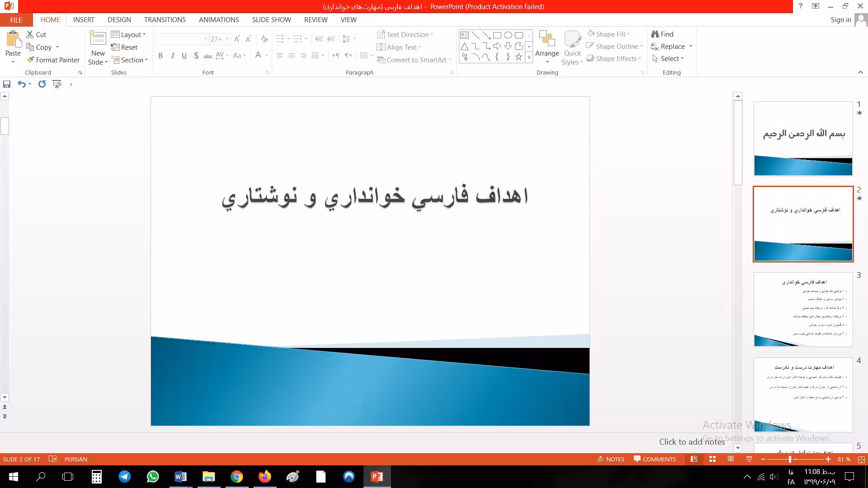Select the Arrange objects icon
Viewport: 868px width, 488px height.
tap(547, 40)
